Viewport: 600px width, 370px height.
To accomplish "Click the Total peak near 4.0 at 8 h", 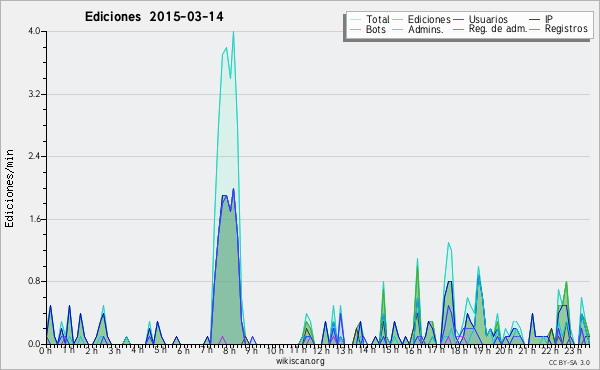I will [x=233, y=32].
